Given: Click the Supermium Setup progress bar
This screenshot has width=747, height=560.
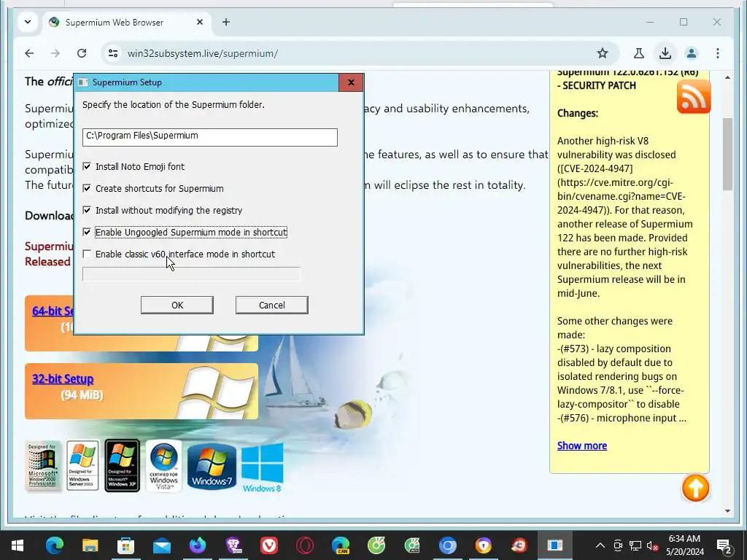Looking at the screenshot, I should (x=192, y=274).
